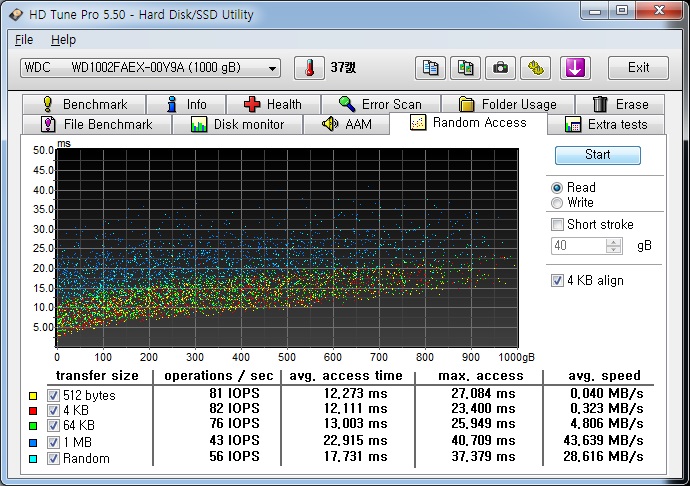
Task: Switch to the Info tab
Action: (186, 104)
